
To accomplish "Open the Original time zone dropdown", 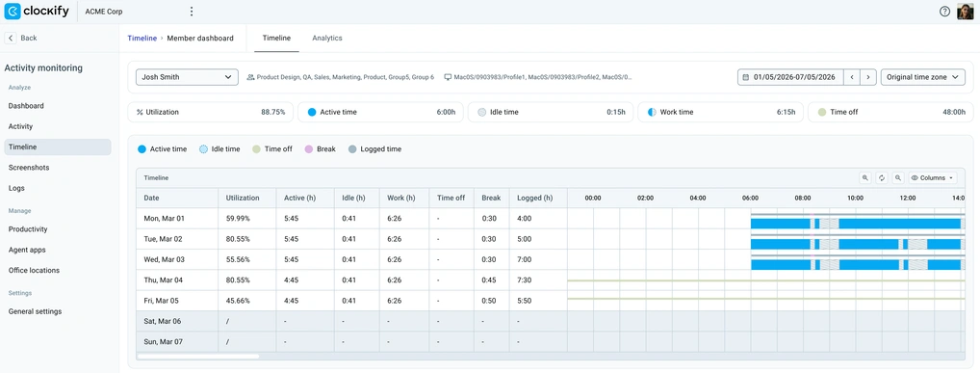I will 922,77.
